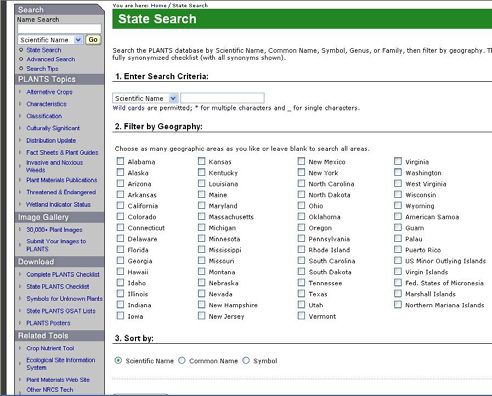492x396 pixels.
Task: Enable the Kansas checkbox
Action: pos(201,161)
